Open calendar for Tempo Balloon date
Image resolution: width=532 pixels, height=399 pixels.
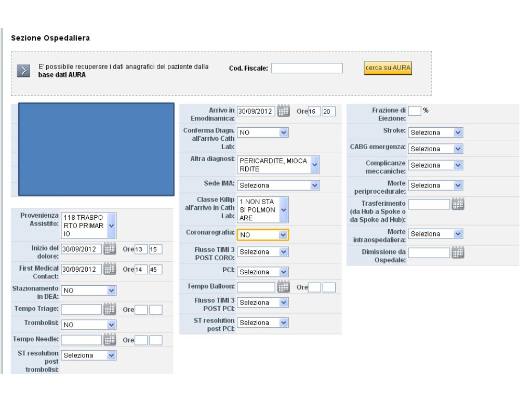[x=284, y=287]
